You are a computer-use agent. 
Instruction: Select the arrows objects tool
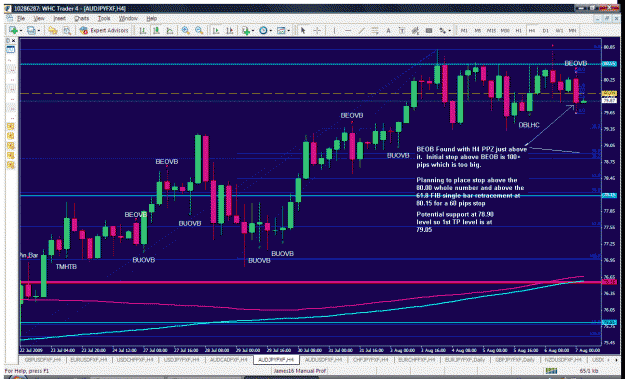tap(442, 31)
